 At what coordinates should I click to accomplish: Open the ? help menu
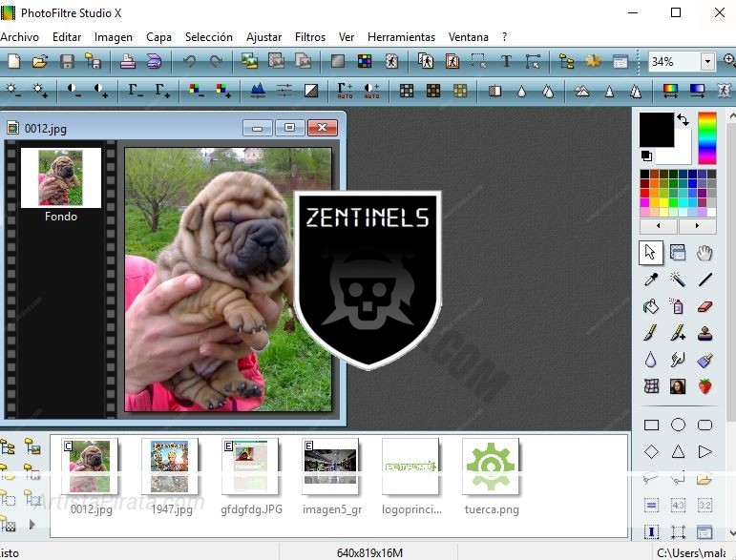point(504,37)
